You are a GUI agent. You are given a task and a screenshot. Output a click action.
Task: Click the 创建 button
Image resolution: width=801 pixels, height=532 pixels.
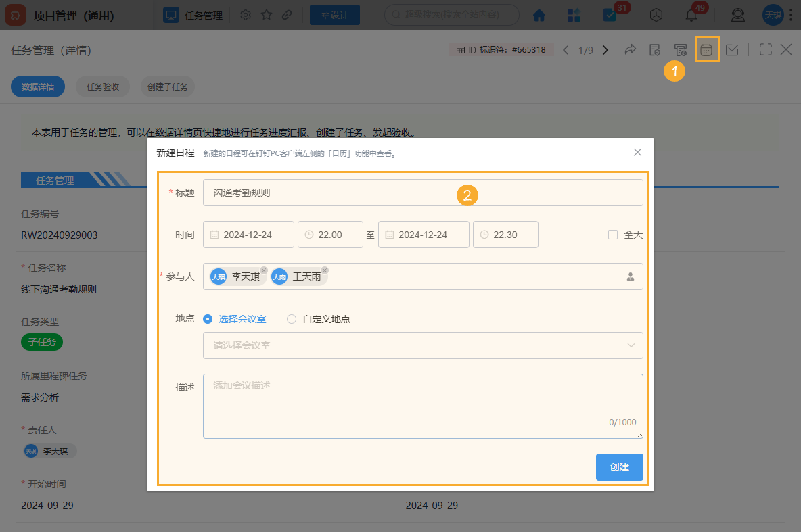(619, 467)
